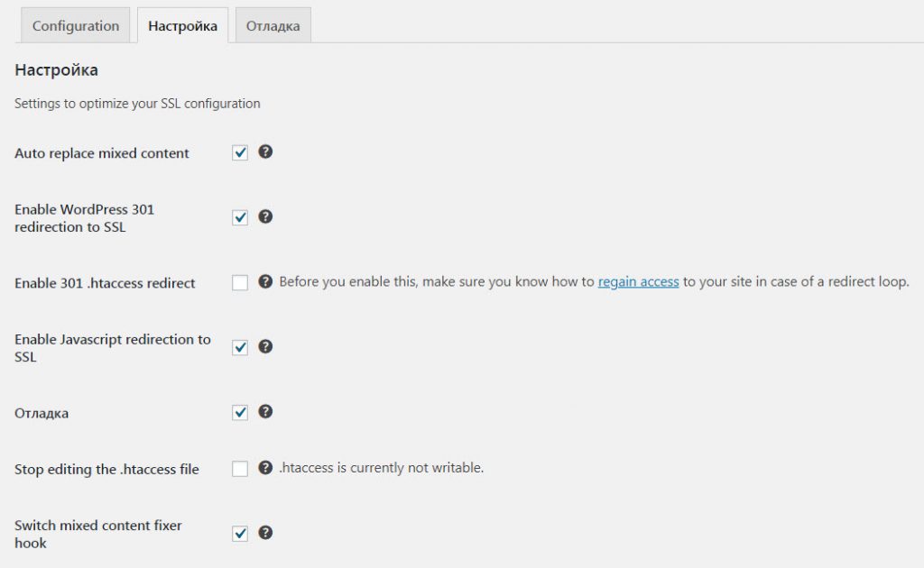Open the Отладка setting help icon

click(x=265, y=411)
